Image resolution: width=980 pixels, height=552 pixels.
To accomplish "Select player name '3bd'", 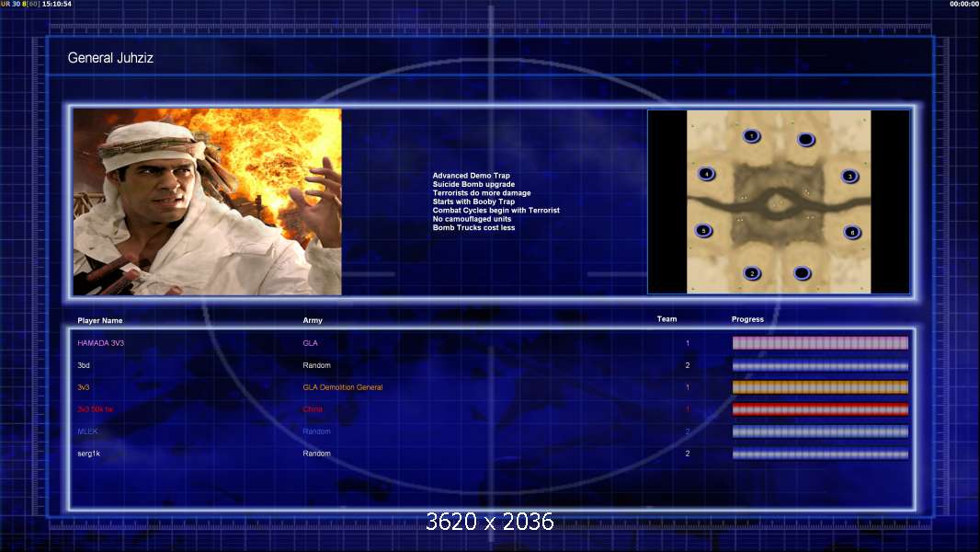I will tap(83, 365).
